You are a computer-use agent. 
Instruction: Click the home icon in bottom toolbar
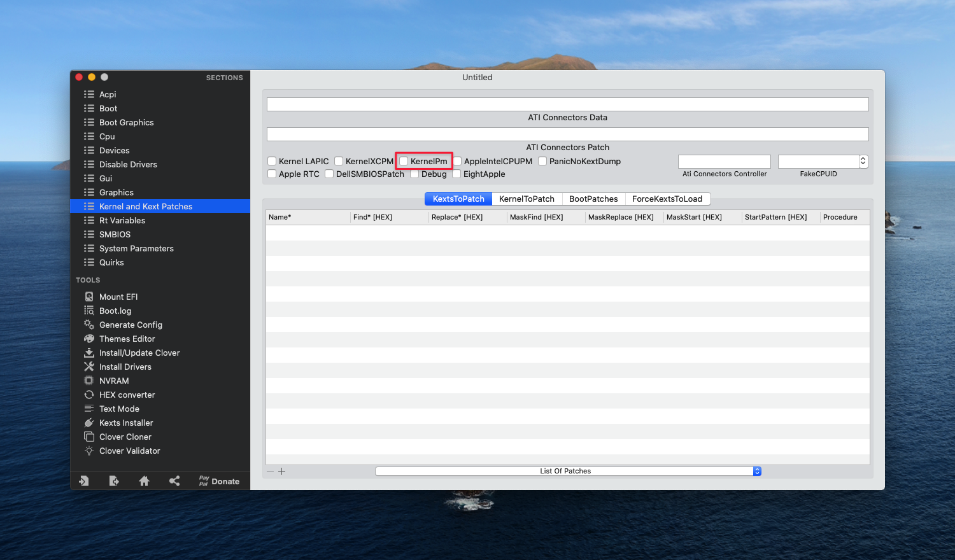[144, 481]
